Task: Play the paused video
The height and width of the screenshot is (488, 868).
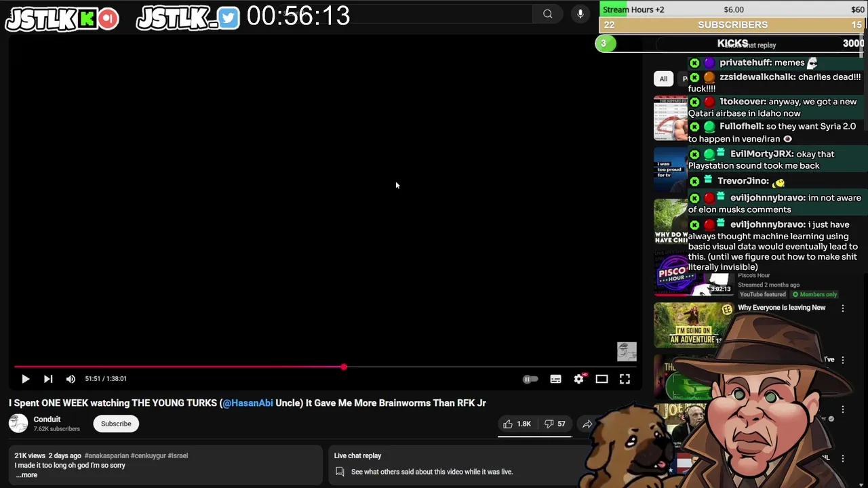Action: point(25,379)
